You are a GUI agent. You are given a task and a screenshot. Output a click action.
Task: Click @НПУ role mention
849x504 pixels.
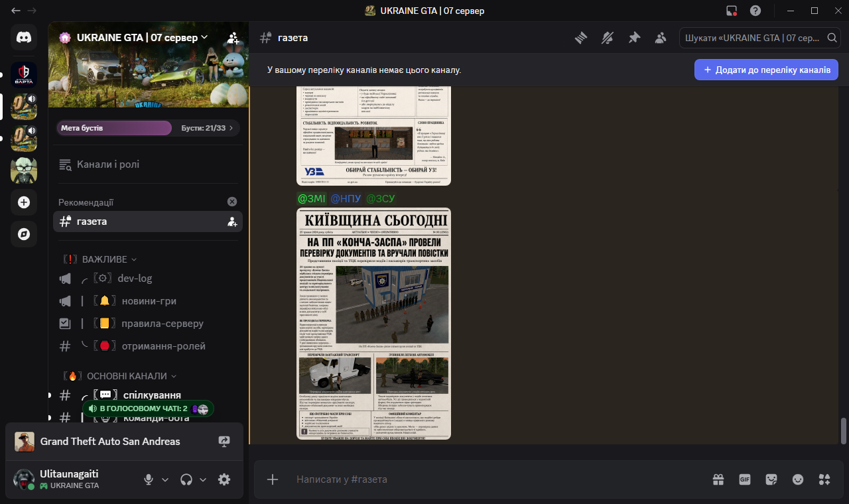[346, 199]
